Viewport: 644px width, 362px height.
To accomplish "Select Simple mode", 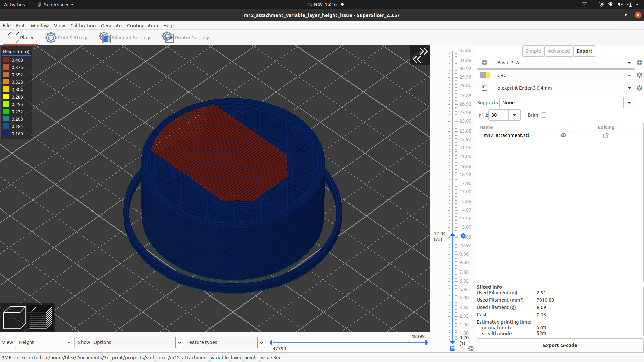I will point(533,51).
